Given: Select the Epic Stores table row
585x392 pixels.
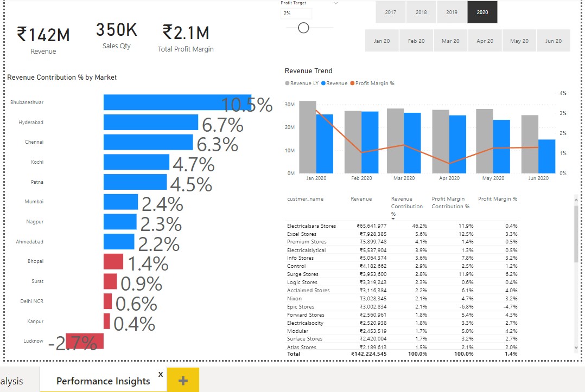Looking at the screenshot, I should point(402,307).
